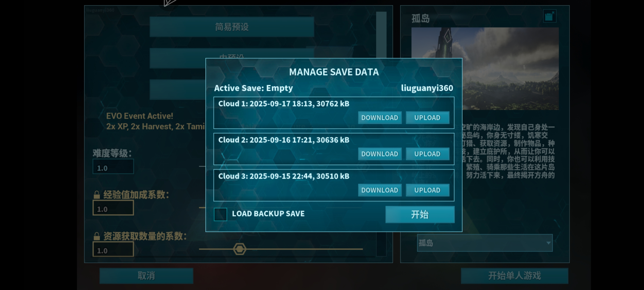
Task: Click the 取消 cancel button
Action: point(146,275)
